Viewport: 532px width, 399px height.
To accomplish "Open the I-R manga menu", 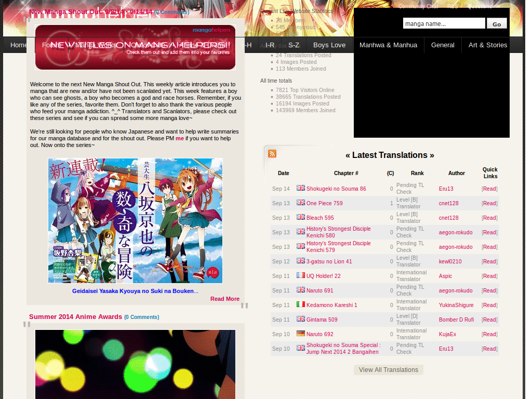I will pyautogui.click(x=270, y=45).
